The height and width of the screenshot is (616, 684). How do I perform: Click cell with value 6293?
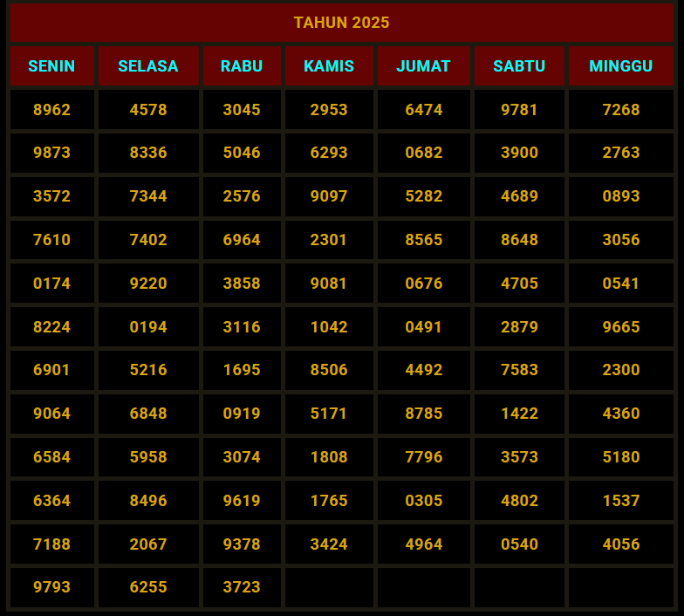329,153
